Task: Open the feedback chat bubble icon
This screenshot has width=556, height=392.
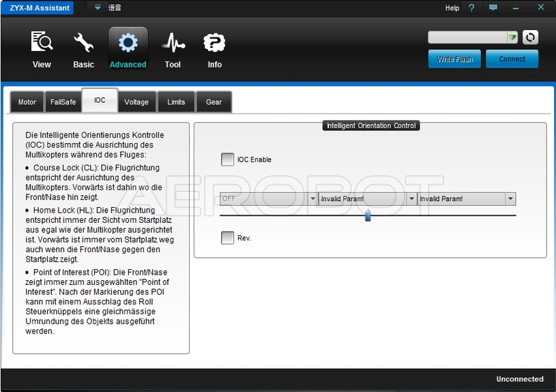Action: pos(493,8)
